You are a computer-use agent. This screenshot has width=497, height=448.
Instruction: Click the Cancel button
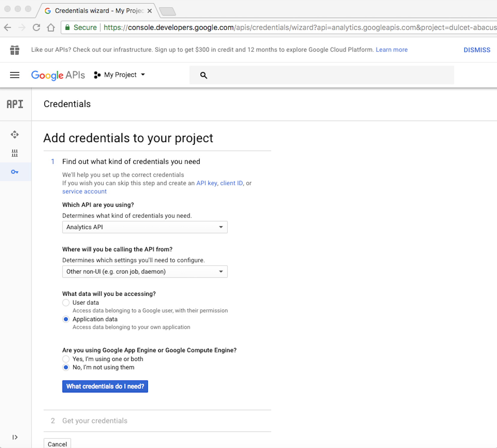pos(57,444)
